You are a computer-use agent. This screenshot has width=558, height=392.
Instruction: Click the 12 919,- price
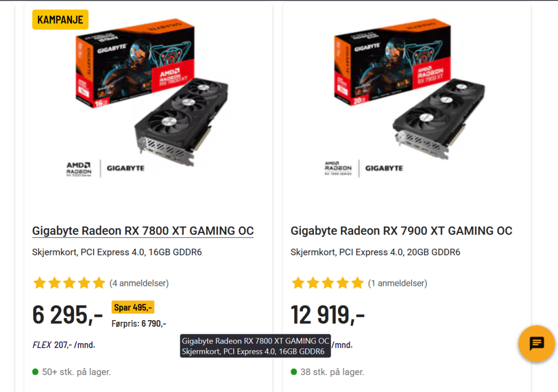coord(327,315)
